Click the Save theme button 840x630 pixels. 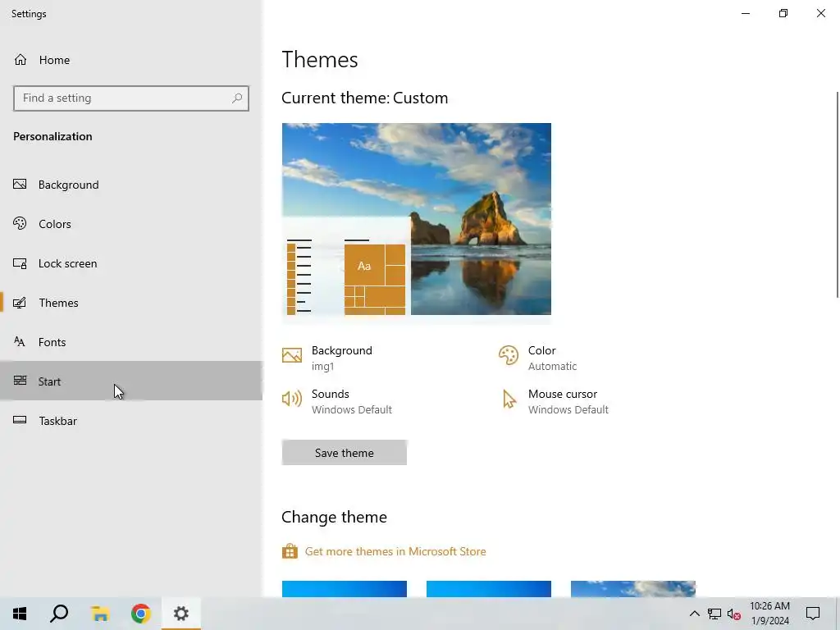point(345,453)
